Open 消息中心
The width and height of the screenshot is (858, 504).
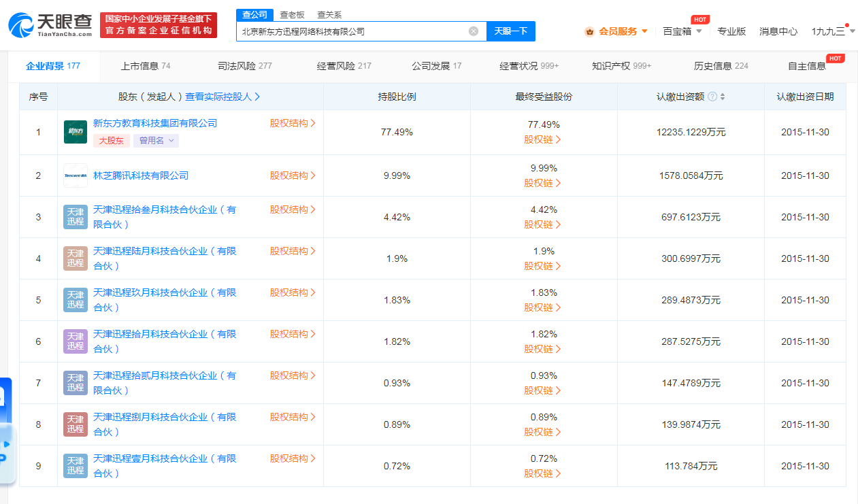778,31
